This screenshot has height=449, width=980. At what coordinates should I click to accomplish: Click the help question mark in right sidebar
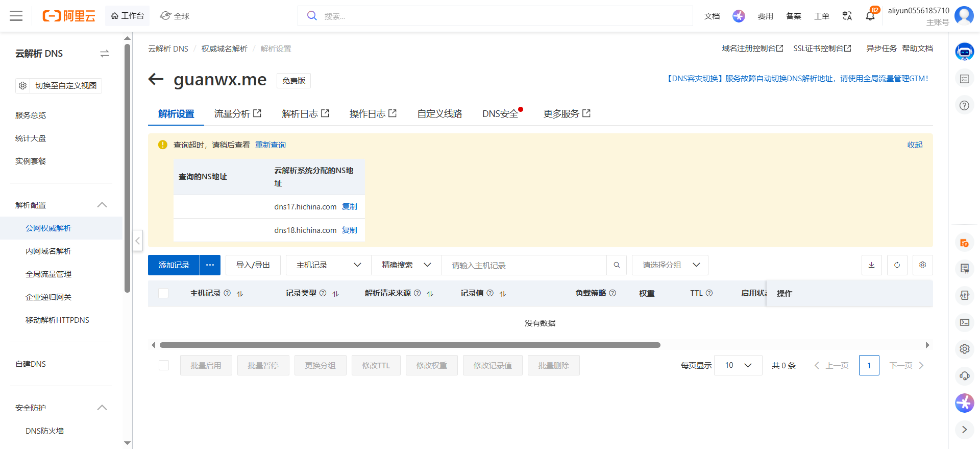(x=964, y=105)
